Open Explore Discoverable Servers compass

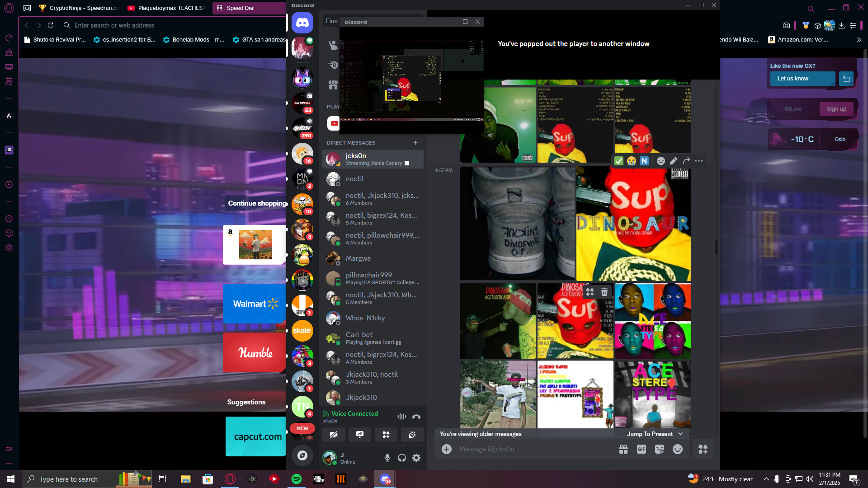(302, 455)
